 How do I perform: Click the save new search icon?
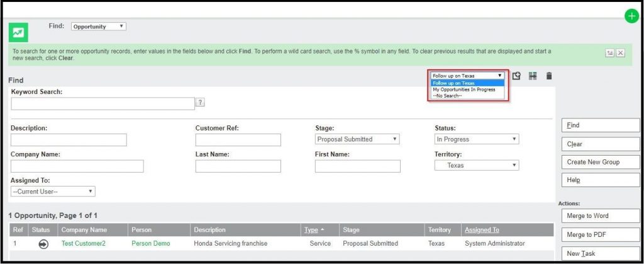click(x=516, y=76)
